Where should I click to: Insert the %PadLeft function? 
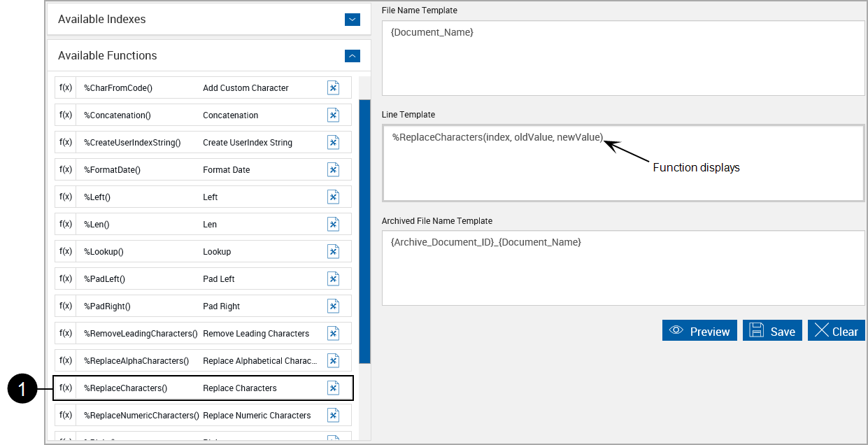coord(334,278)
